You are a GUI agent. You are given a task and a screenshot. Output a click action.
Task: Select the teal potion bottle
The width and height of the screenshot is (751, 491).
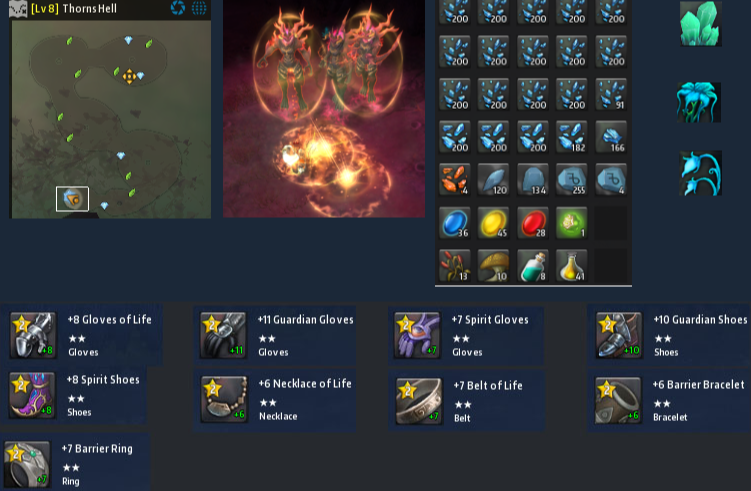pyautogui.click(x=533, y=265)
